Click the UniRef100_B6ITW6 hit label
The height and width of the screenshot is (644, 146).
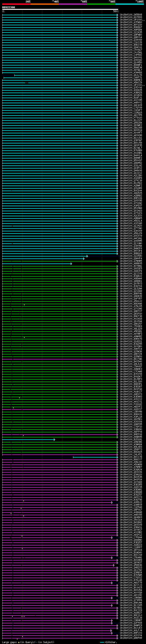[131, 359]
